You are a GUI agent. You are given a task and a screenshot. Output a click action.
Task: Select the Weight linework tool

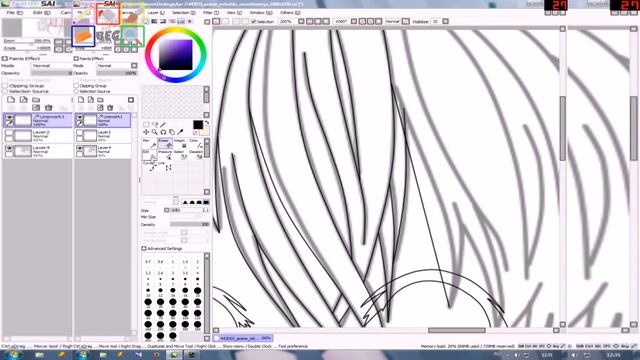pos(180,143)
